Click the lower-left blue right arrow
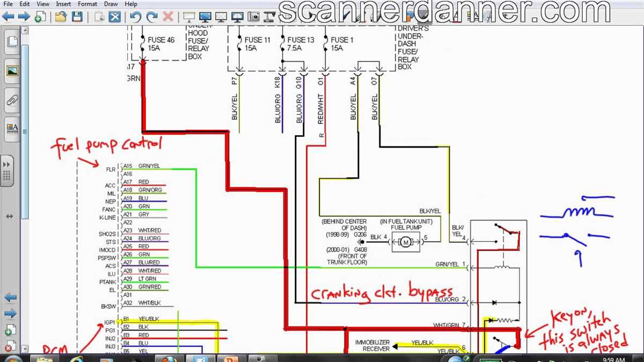The width and height of the screenshot is (644, 362). [10, 313]
